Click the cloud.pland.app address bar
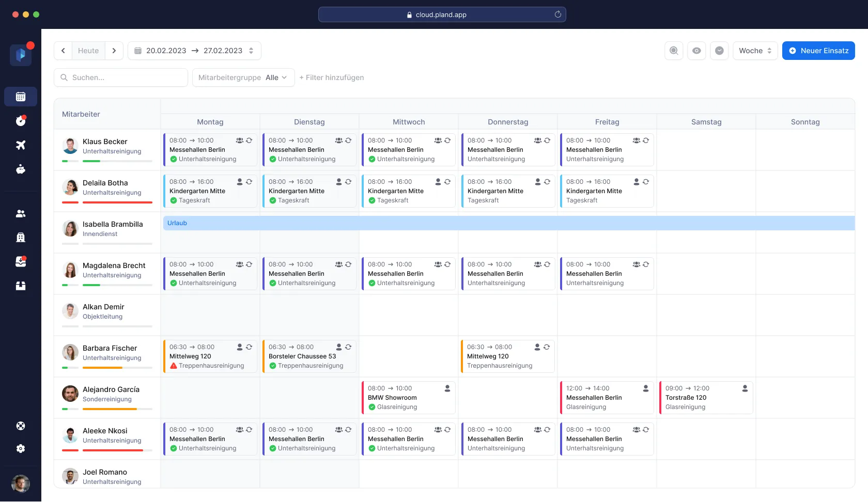 pos(442,14)
